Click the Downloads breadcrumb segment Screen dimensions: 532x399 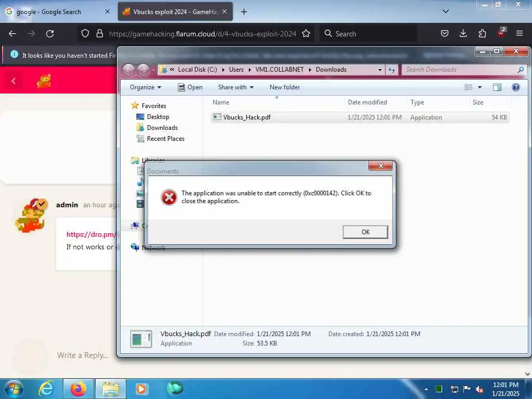331,70
